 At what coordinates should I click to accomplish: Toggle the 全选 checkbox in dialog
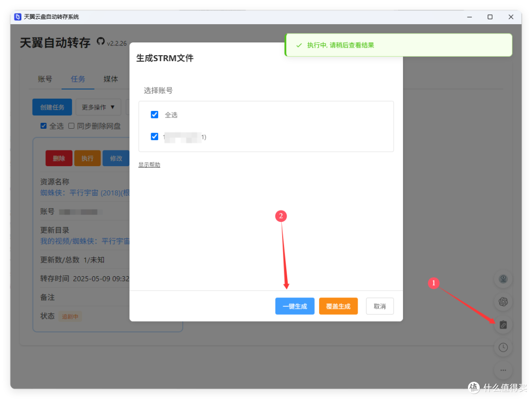[154, 115]
